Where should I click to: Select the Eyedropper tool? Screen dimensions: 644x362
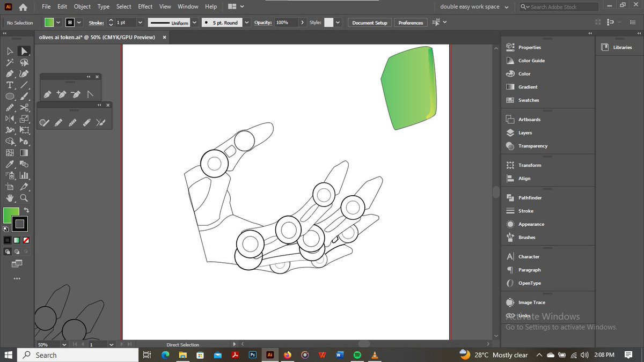(9, 164)
